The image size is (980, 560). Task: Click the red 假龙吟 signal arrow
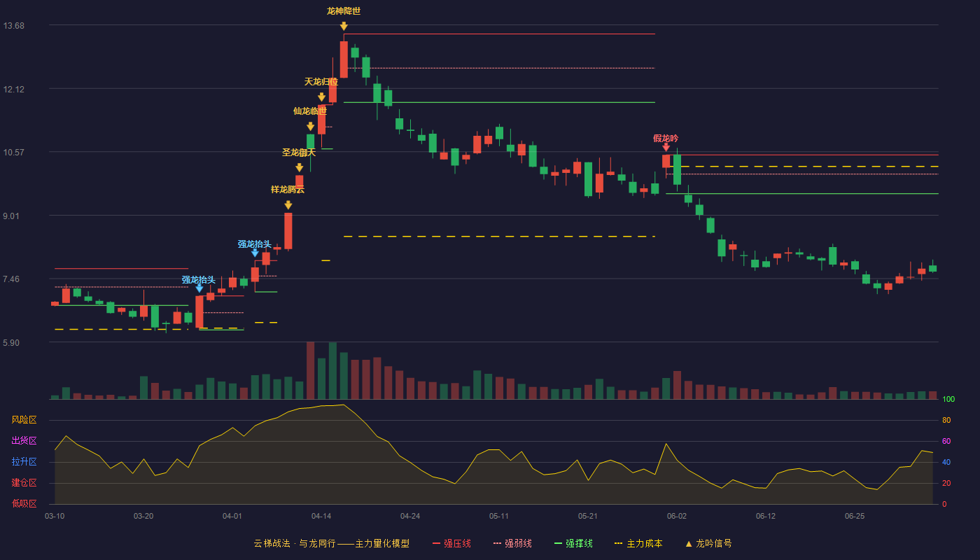(x=666, y=147)
